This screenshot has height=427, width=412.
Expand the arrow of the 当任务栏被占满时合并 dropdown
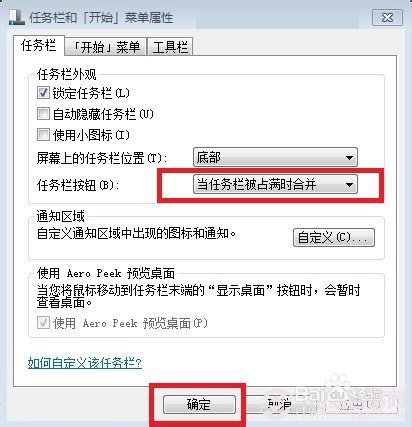coord(349,184)
